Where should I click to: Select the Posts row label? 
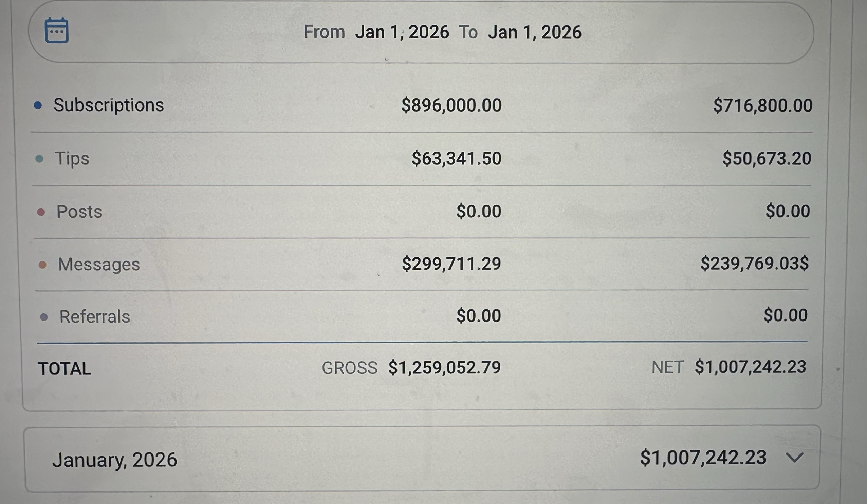(x=79, y=211)
